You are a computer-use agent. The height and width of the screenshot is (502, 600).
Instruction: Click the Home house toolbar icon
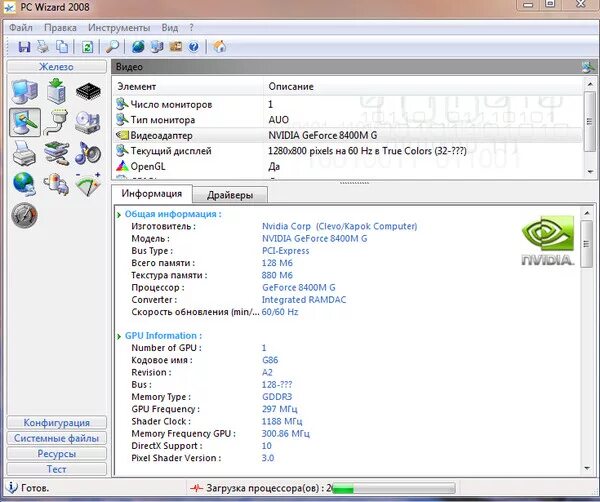[x=219, y=47]
